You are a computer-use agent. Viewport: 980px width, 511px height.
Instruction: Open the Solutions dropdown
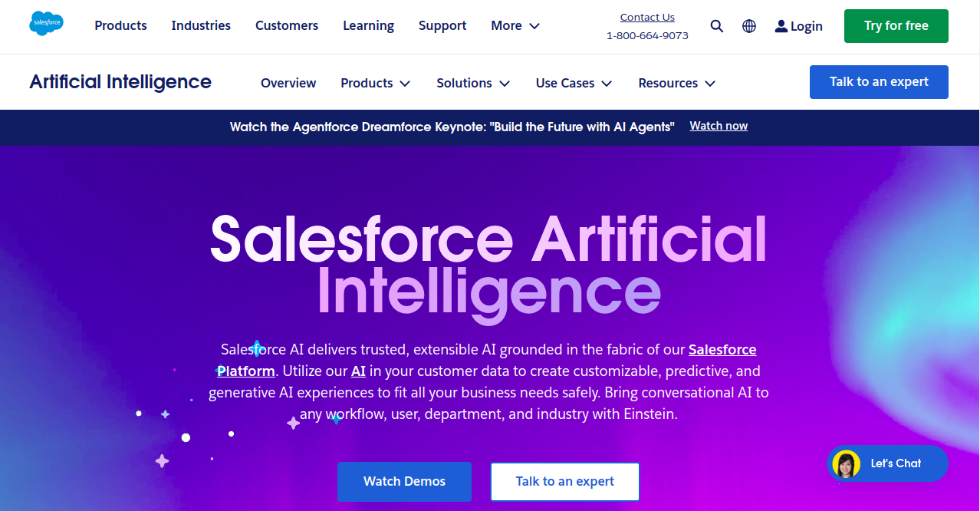tap(473, 83)
